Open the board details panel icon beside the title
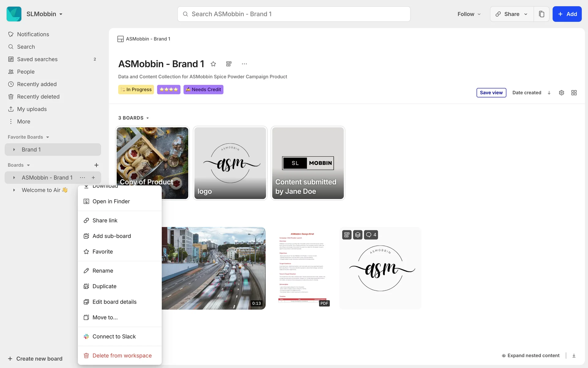Image resolution: width=588 pixels, height=368 pixels. 229,64
